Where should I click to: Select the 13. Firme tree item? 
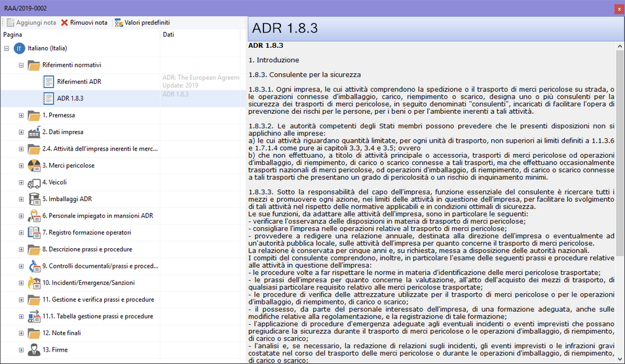tap(55, 350)
